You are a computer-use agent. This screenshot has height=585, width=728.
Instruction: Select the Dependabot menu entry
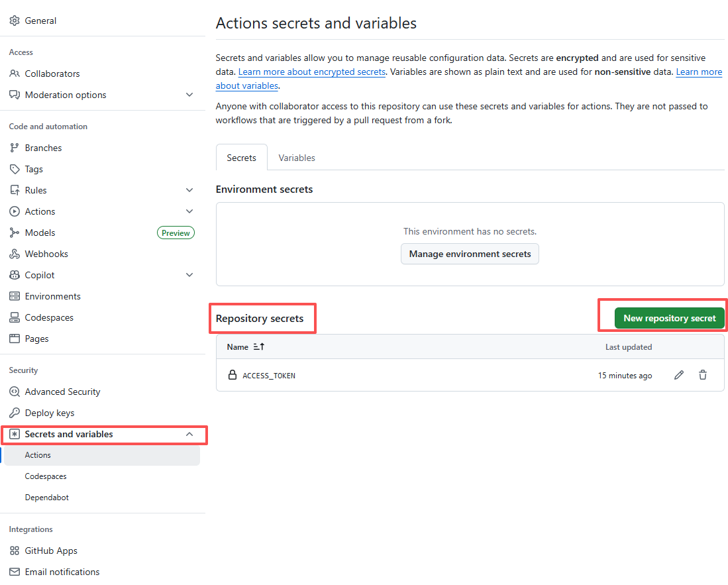45,497
